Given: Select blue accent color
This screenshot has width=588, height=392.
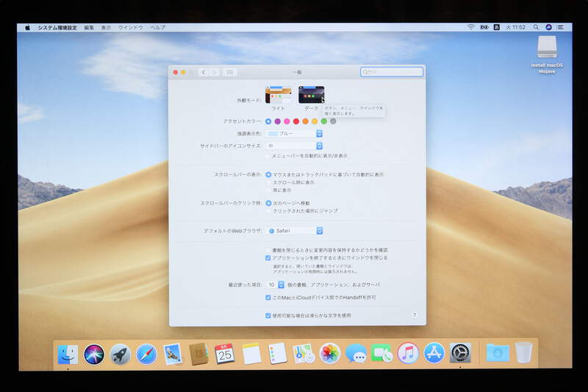Looking at the screenshot, I should click(x=268, y=121).
